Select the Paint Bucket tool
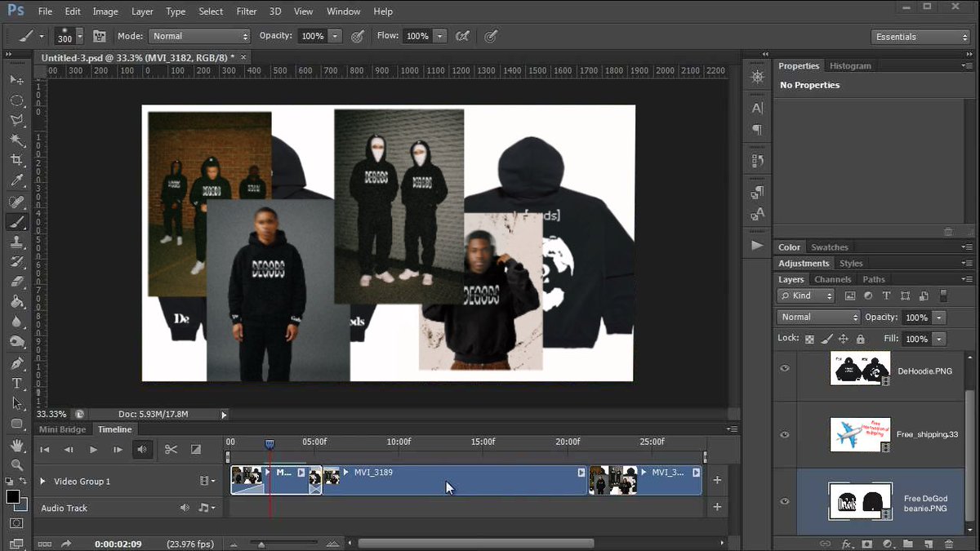 (16, 302)
